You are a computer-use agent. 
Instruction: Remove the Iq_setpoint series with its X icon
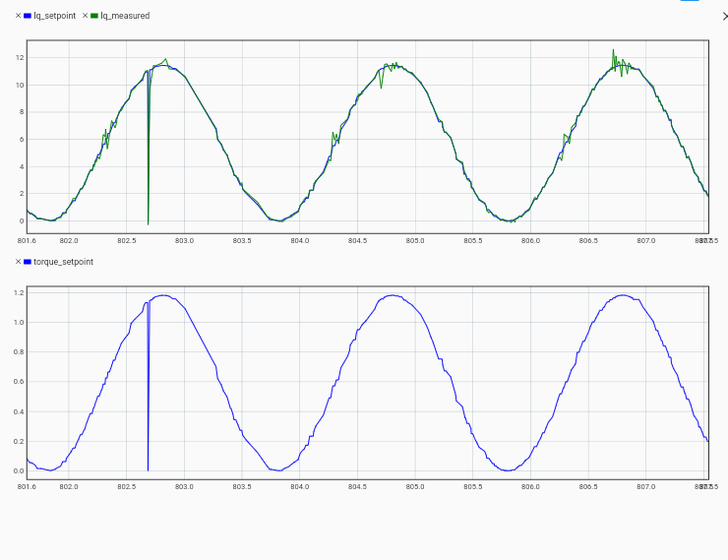coord(18,16)
